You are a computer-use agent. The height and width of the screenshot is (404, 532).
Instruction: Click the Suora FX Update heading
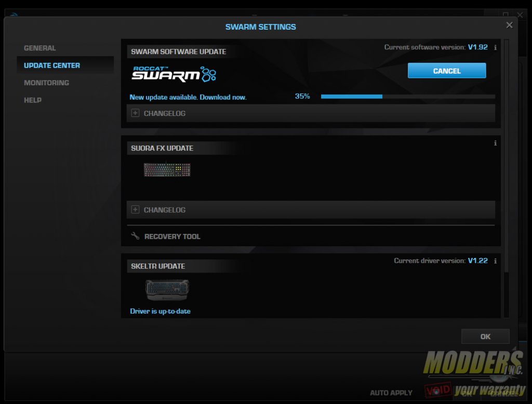click(162, 148)
